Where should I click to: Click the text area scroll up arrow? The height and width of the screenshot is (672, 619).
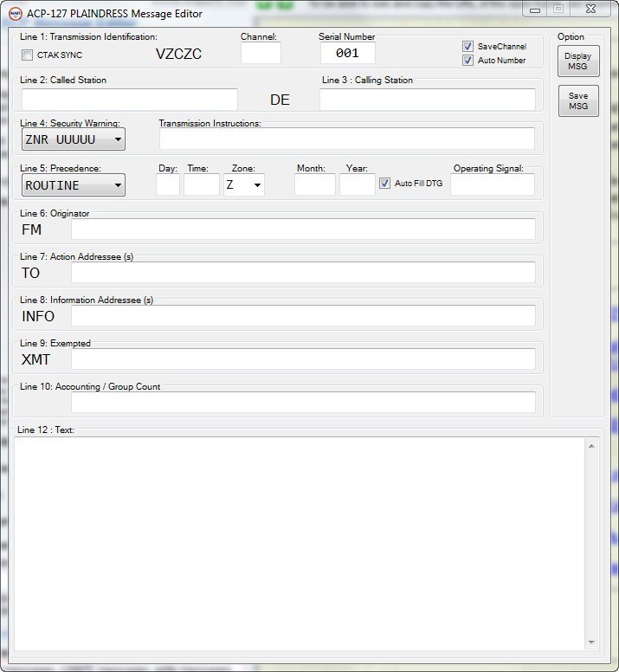(591, 446)
